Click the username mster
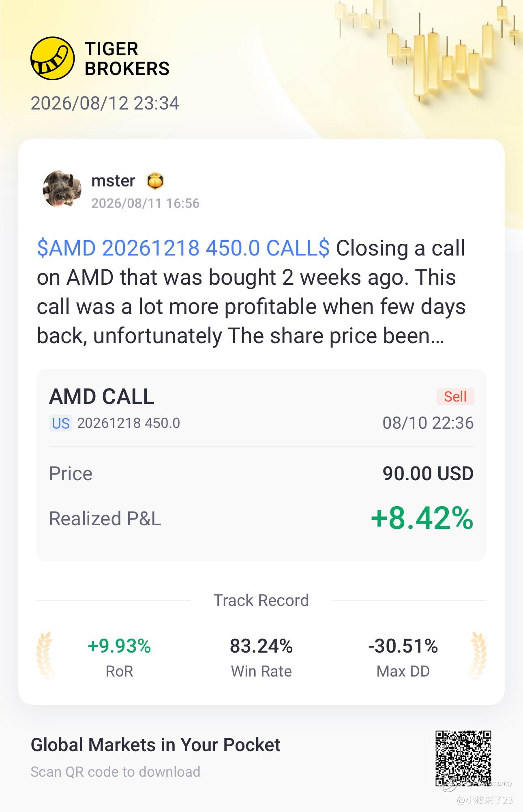Image resolution: width=523 pixels, height=812 pixels. click(113, 181)
